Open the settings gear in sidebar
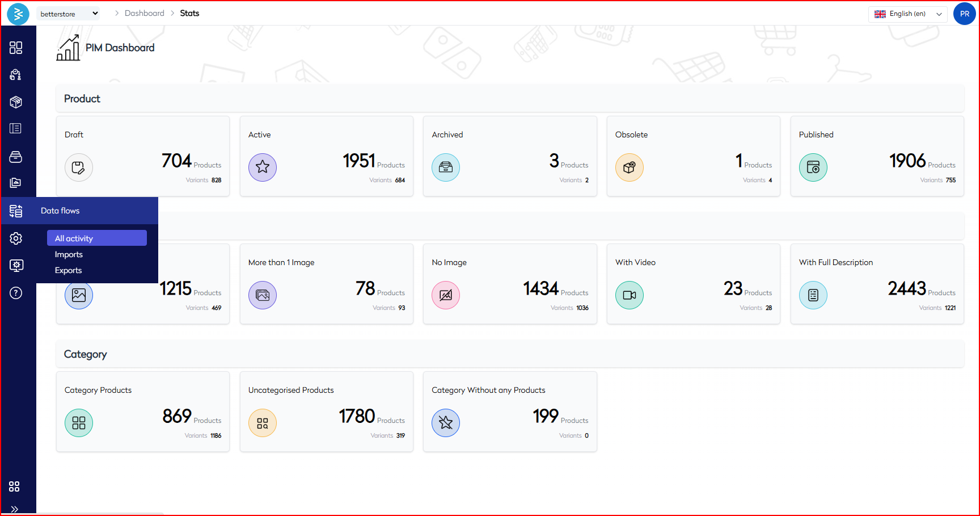 tap(16, 238)
